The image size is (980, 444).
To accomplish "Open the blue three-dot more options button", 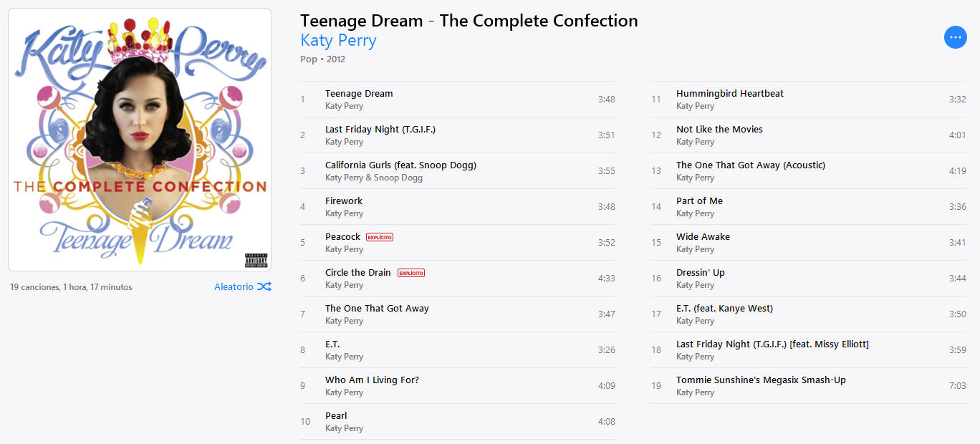I will 955,37.
